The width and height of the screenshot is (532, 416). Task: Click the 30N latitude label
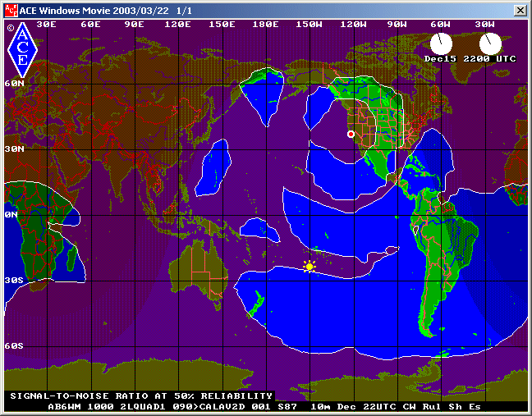point(15,149)
